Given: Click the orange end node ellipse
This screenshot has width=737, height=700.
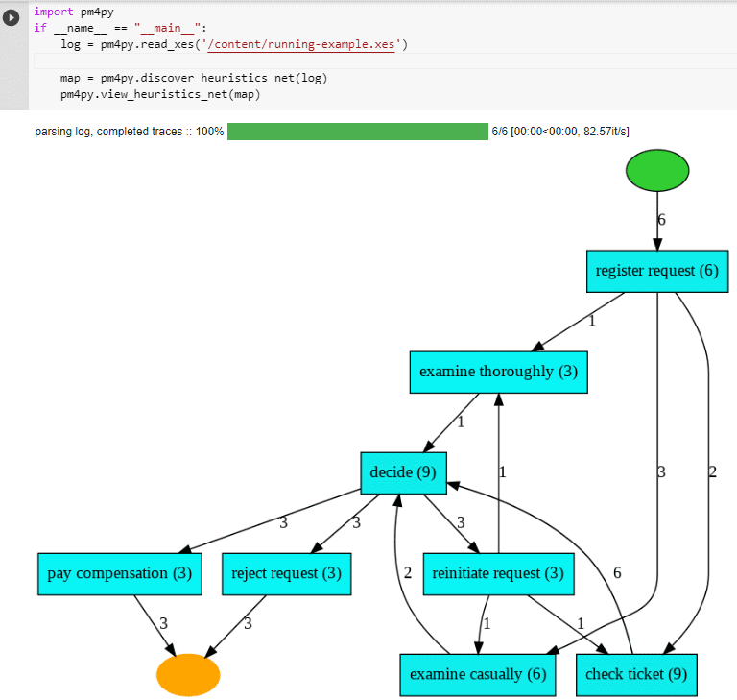Looking at the screenshot, I should (x=188, y=675).
